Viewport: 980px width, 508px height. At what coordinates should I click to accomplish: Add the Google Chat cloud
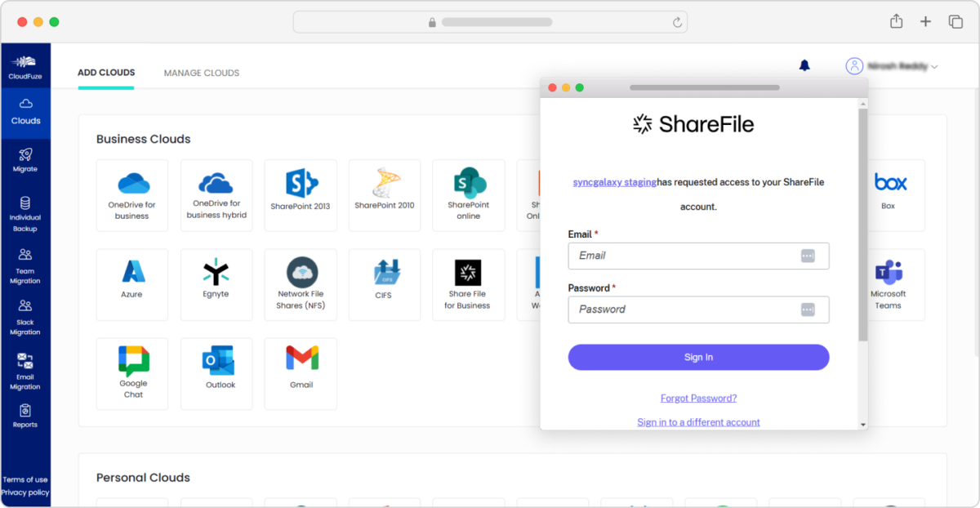[x=131, y=373]
